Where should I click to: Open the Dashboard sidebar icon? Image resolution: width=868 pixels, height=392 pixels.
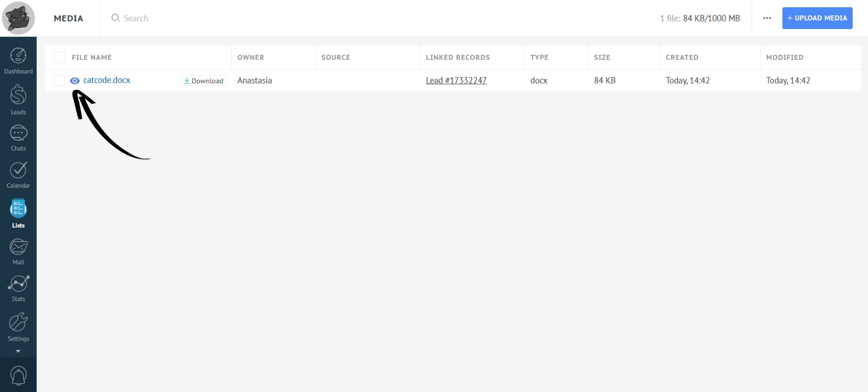18,61
